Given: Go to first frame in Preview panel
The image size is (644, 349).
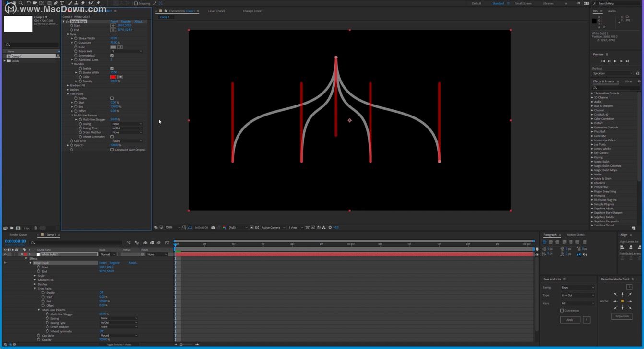Looking at the screenshot, I should (x=603, y=61).
